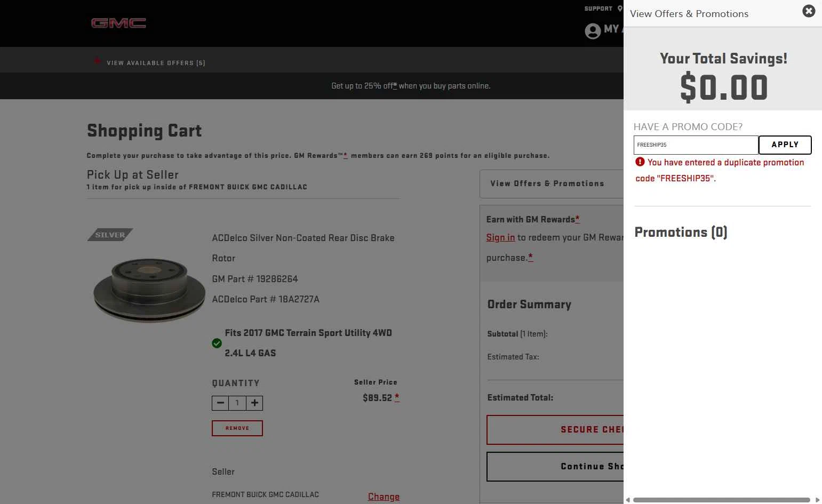Click the green fitment checkmark icon

pos(217,343)
